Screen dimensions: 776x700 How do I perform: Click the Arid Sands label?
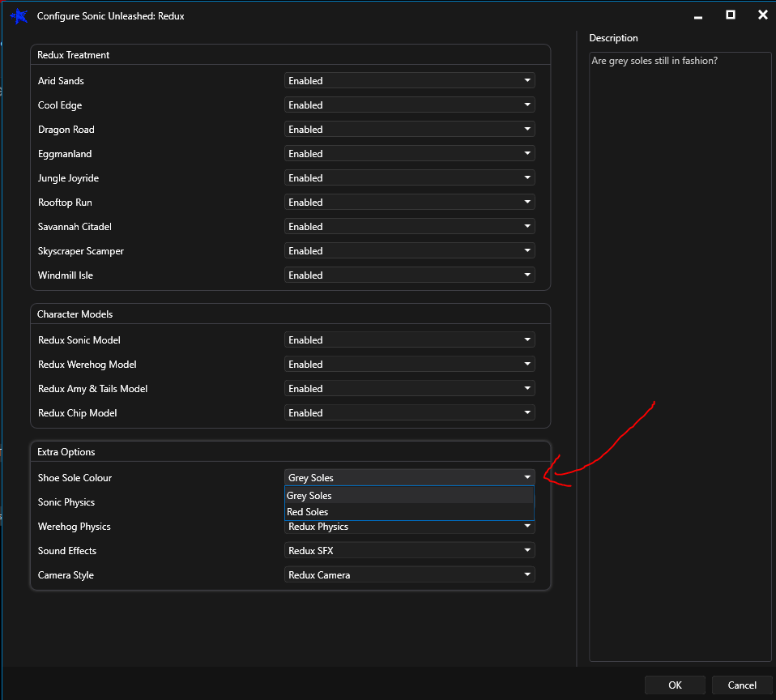(61, 81)
